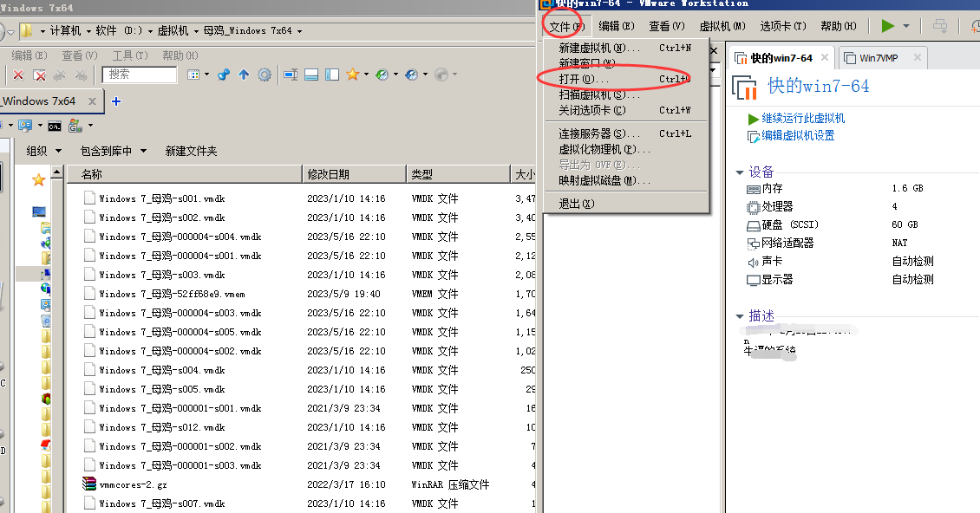Screen dimensions: 980x513
Task: Click the vmmcores-2.gz WinRAR archive icon
Action: point(88,484)
